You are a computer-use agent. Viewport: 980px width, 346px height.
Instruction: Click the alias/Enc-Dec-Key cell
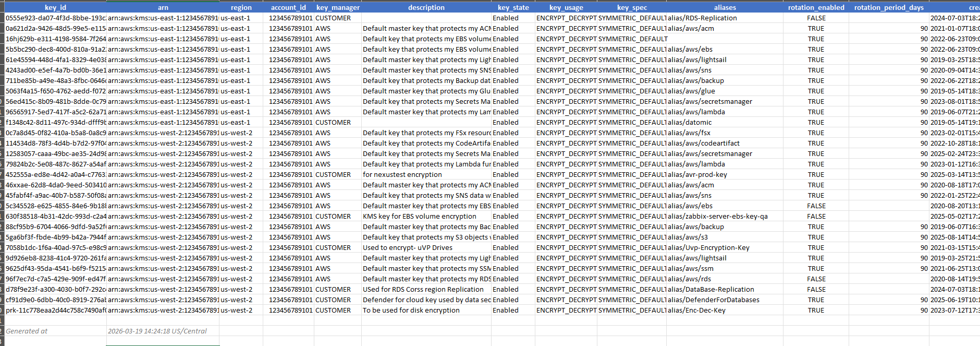tap(725, 310)
